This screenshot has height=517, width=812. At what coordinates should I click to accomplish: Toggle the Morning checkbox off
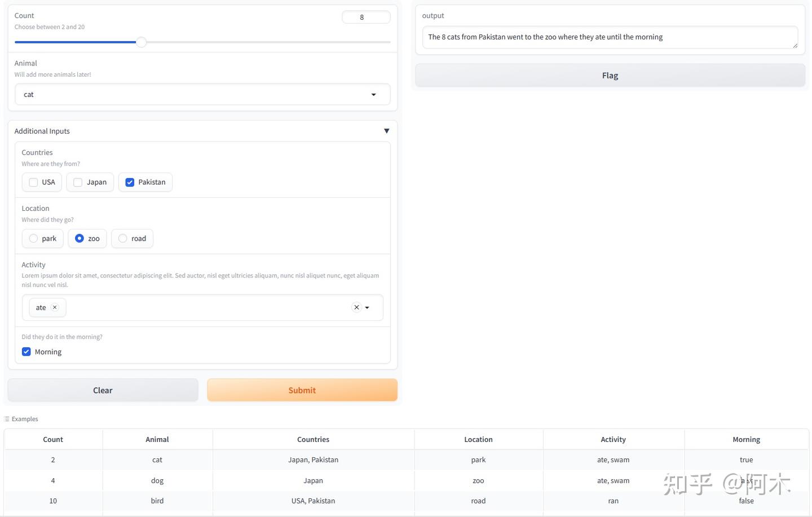27,352
